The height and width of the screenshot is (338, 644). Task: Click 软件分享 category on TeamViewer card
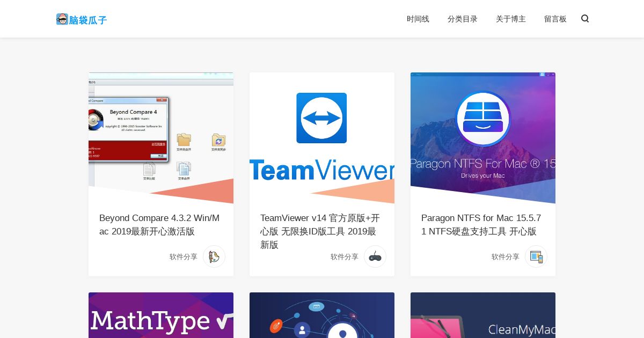point(345,257)
